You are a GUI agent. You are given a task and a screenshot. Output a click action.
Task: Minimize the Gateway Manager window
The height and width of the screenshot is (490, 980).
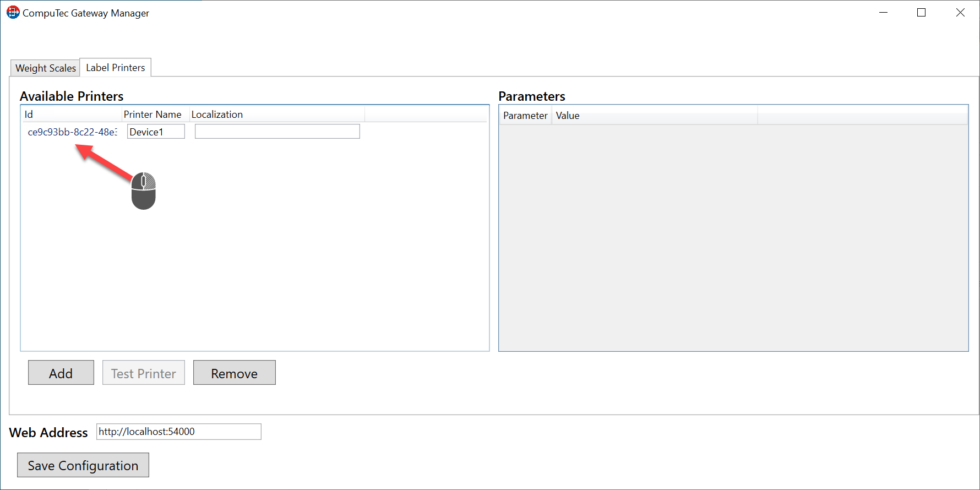pyautogui.click(x=884, y=13)
